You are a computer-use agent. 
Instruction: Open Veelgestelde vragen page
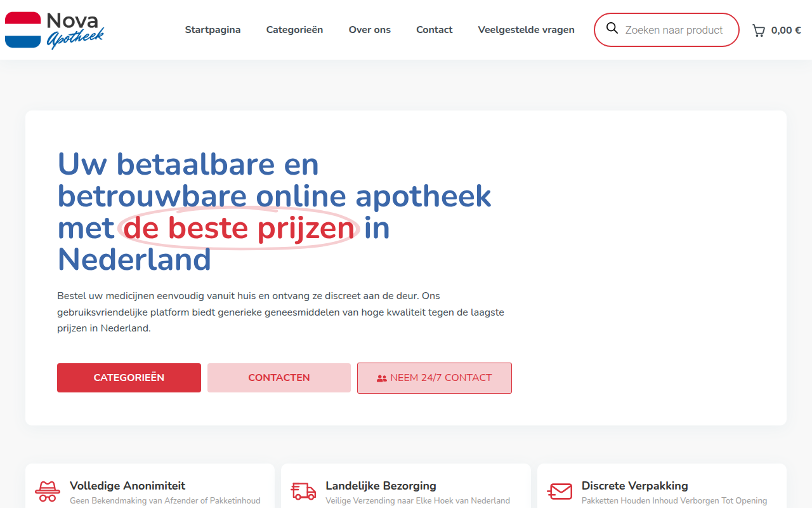point(527,30)
